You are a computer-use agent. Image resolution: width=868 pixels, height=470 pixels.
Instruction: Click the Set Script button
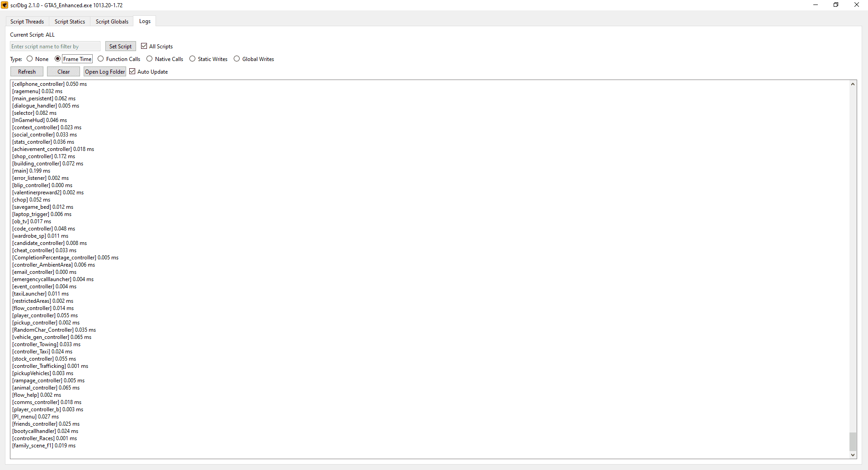(x=120, y=46)
